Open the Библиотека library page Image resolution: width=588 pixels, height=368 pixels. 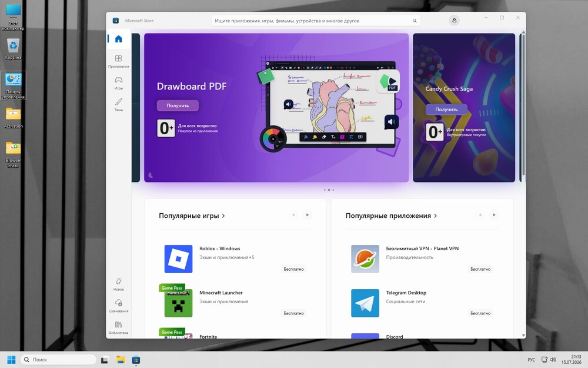coord(119,327)
